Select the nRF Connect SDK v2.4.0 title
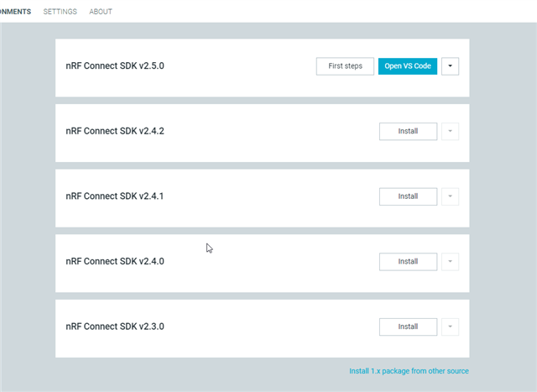 point(115,261)
